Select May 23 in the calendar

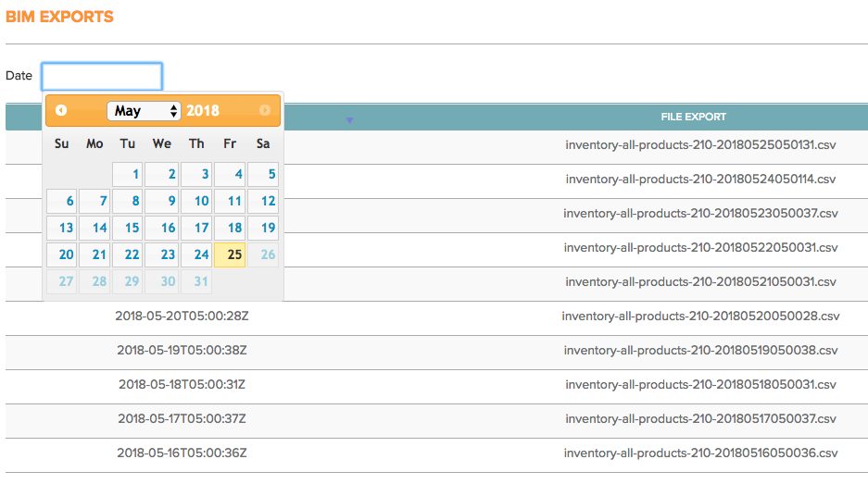coord(163,254)
